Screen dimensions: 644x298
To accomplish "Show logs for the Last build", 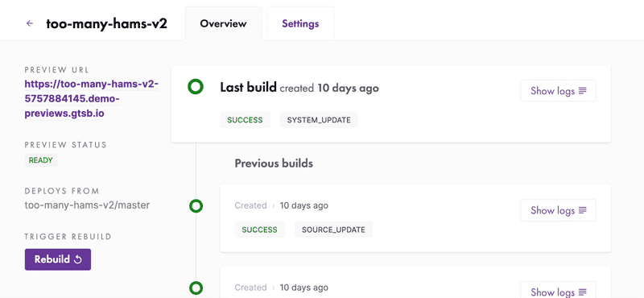I will click(558, 90).
